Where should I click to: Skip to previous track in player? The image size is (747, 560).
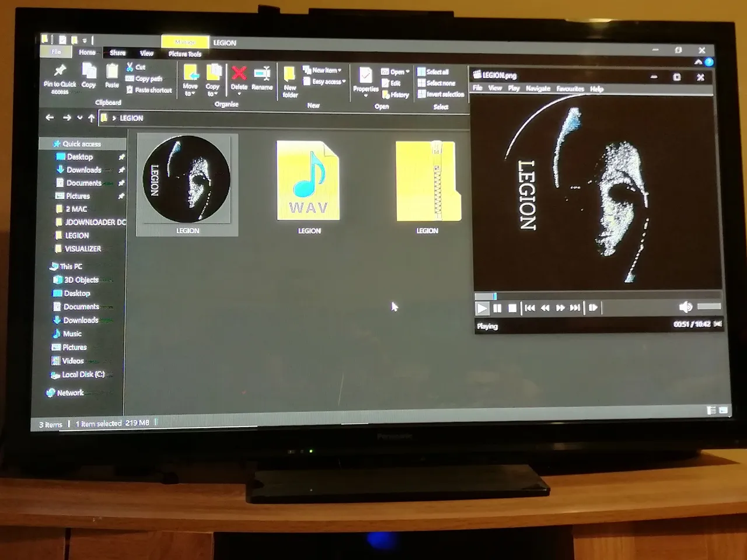pyautogui.click(x=530, y=308)
